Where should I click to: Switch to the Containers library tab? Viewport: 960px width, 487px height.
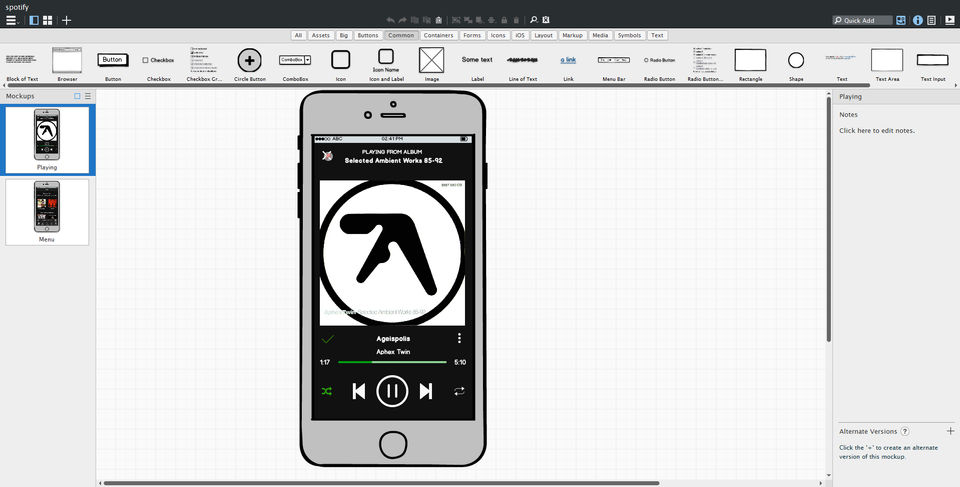[436, 35]
